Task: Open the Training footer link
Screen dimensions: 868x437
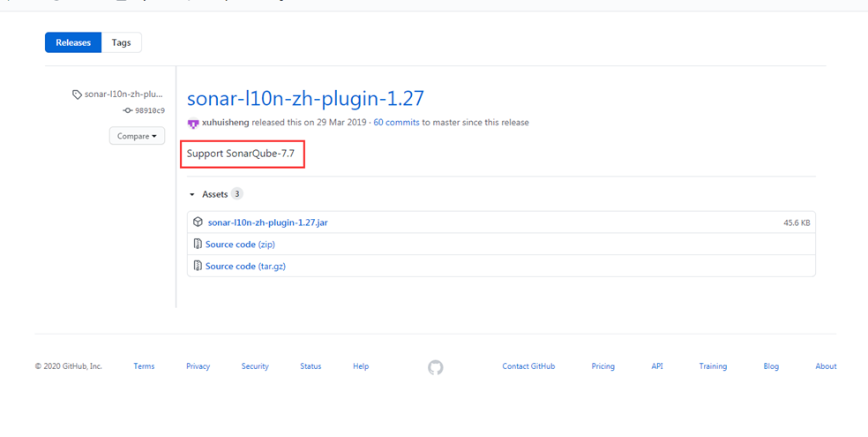Action: [x=713, y=366]
